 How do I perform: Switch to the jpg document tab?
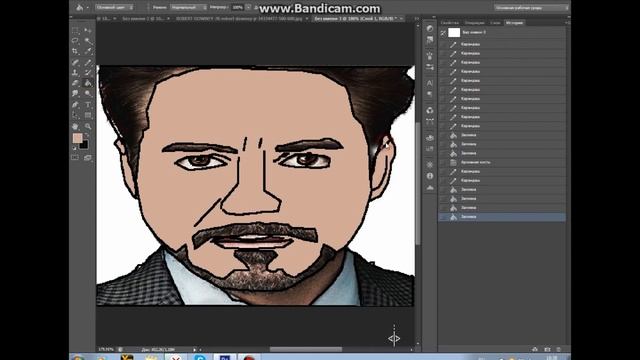[x=239, y=18]
